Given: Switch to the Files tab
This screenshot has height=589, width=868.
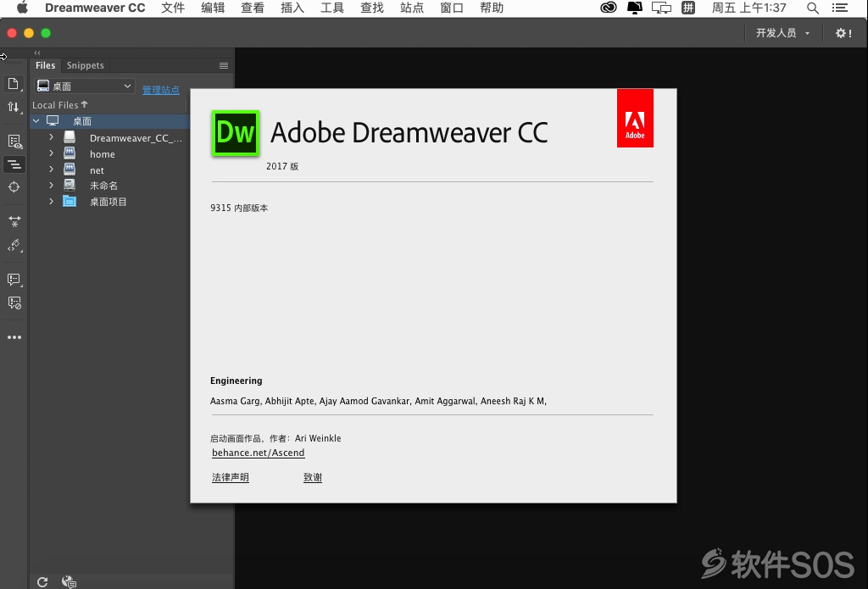Looking at the screenshot, I should click(46, 65).
